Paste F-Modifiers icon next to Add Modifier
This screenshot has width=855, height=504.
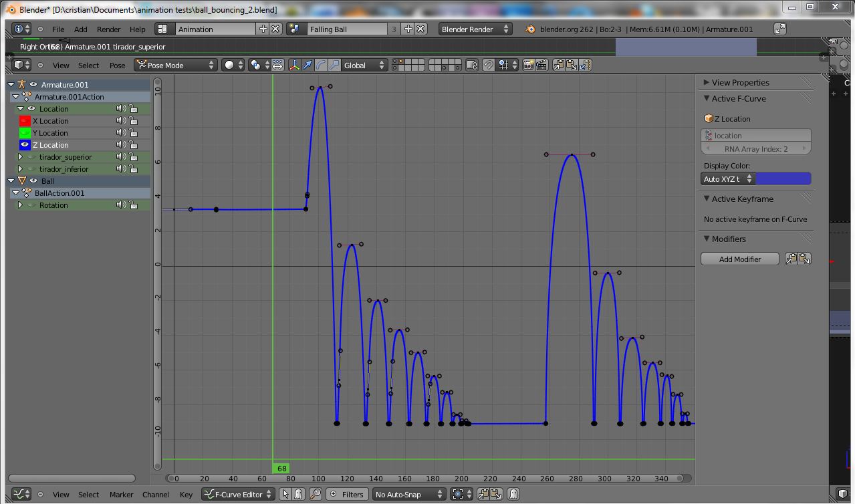coord(804,259)
